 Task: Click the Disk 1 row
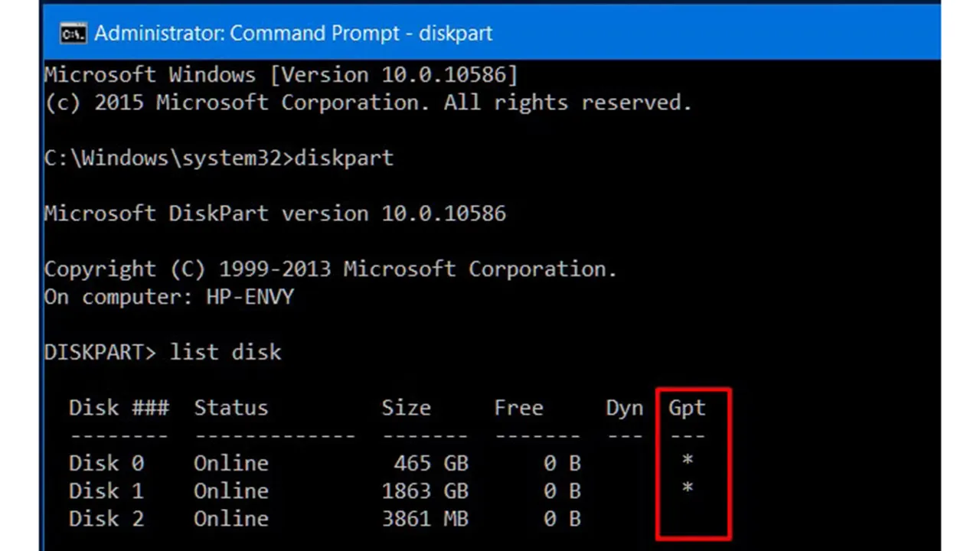[106, 491]
